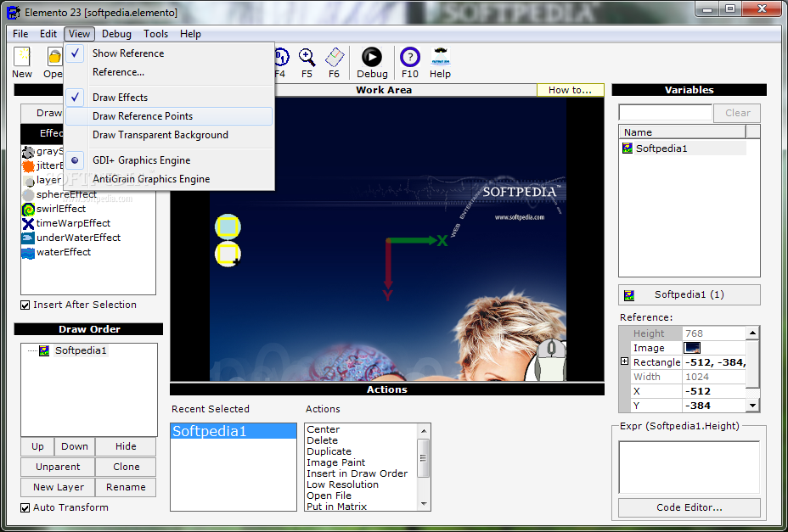The image size is (788, 532).
Task: Expand the Rectangle property row
Action: tap(625, 361)
